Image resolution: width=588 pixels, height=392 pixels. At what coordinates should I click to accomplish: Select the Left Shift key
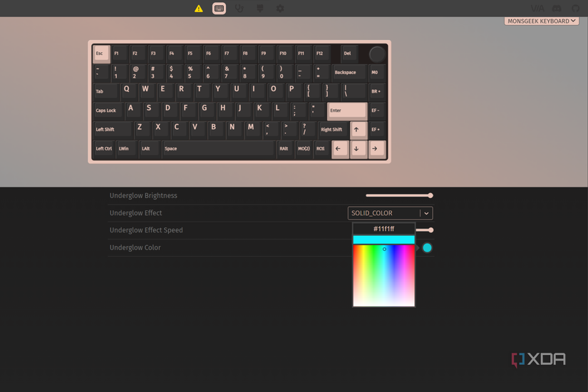point(113,130)
